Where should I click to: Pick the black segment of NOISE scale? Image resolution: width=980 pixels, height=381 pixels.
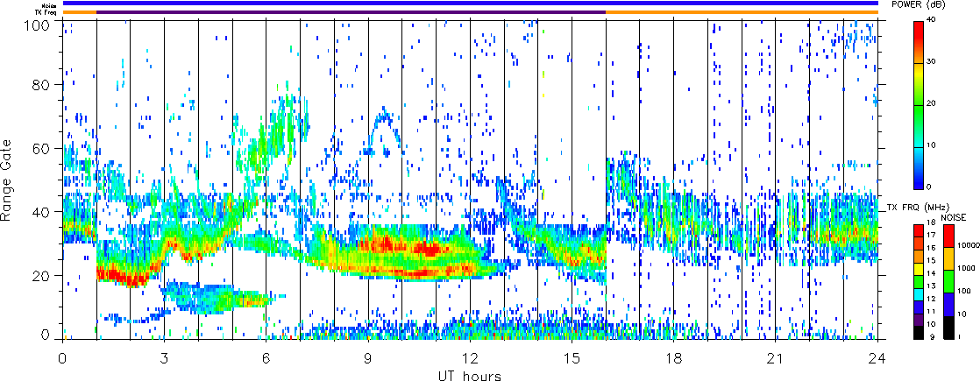(x=948, y=328)
